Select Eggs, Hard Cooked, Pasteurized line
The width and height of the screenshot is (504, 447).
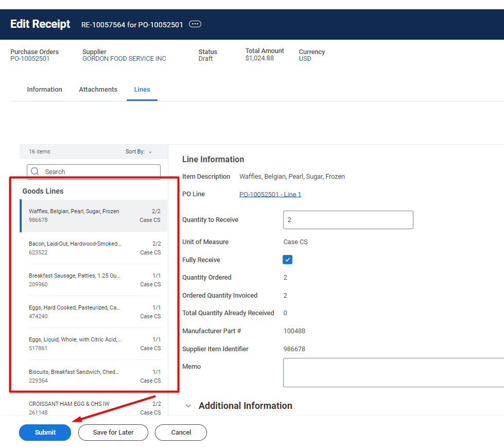[95, 312]
